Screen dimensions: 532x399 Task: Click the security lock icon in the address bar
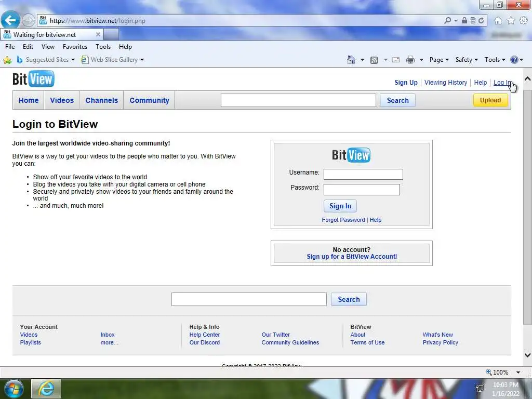464,21
